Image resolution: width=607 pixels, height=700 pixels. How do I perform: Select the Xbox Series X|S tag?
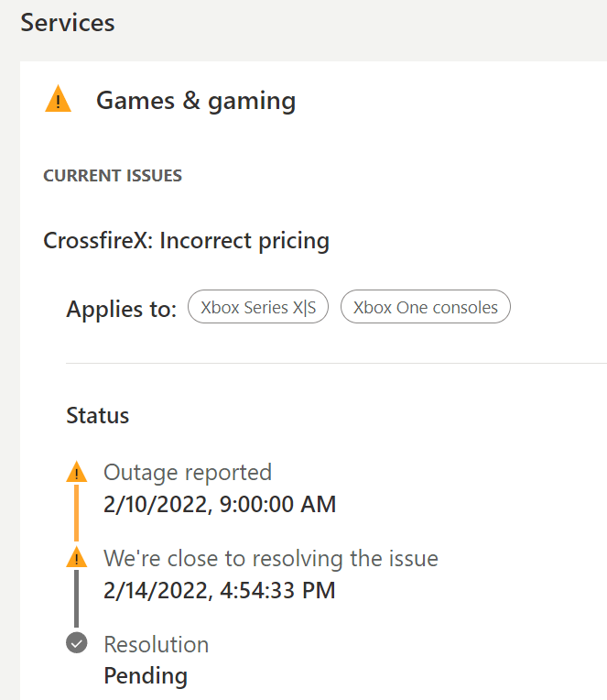point(258,308)
